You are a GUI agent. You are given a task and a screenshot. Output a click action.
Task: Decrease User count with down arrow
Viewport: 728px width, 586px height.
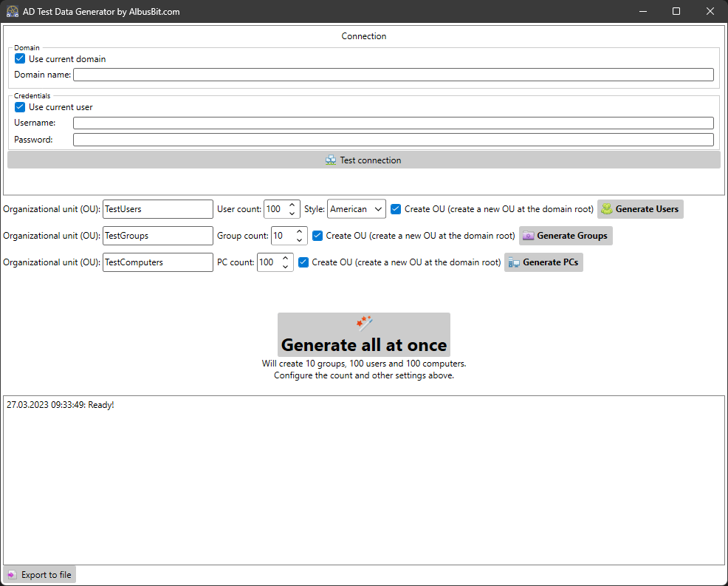tap(292, 214)
